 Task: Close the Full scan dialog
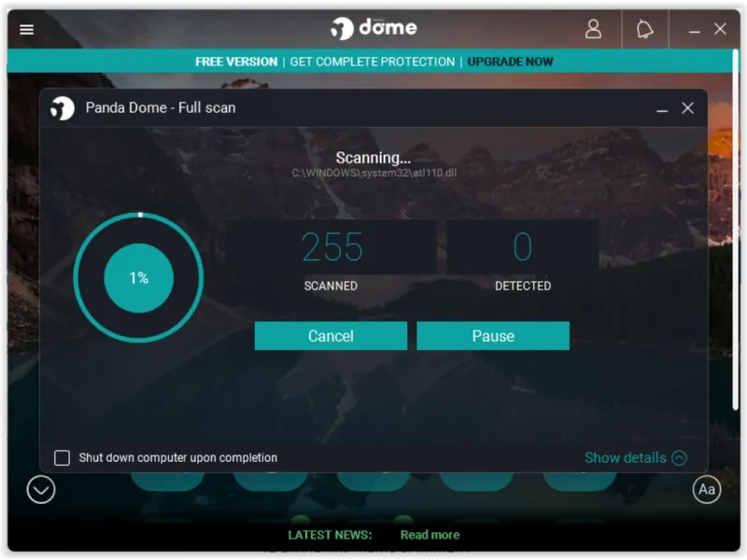point(687,108)
